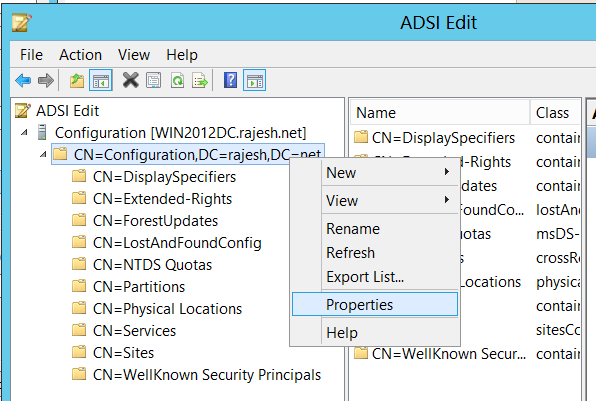Click the Forward arrow toolbar icon

point(46,80)
